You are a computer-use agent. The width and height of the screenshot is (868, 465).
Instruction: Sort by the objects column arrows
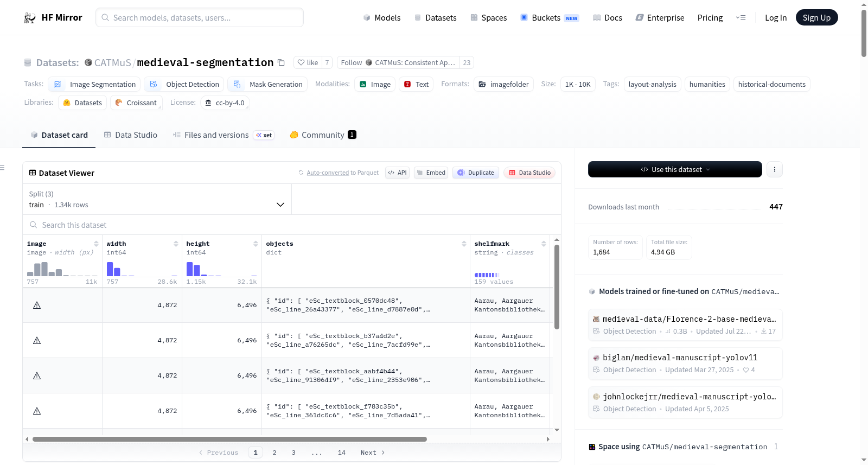(x=464, y=244)
